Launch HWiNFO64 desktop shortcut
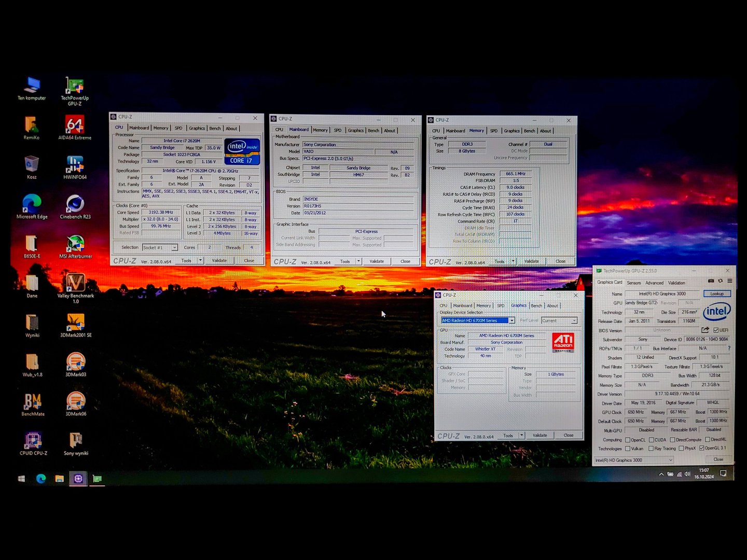Screen dimensions: 747x560 coord(75,167)
